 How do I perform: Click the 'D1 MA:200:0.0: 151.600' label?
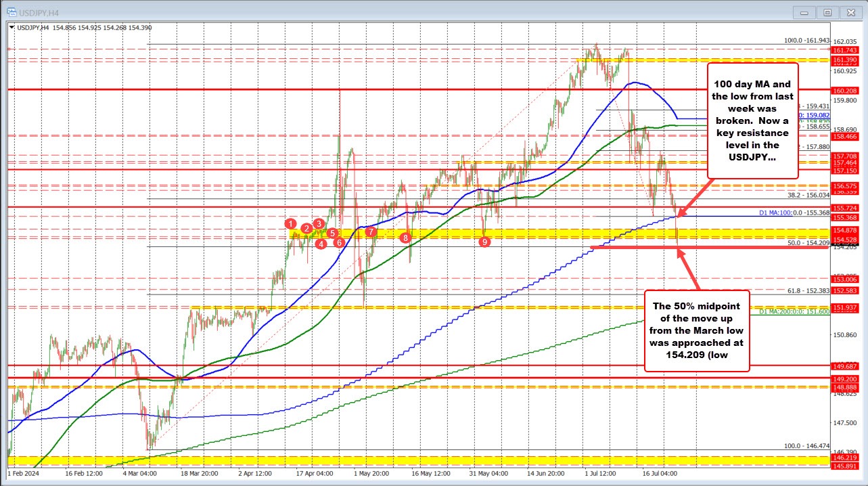[x=793, y=311]
